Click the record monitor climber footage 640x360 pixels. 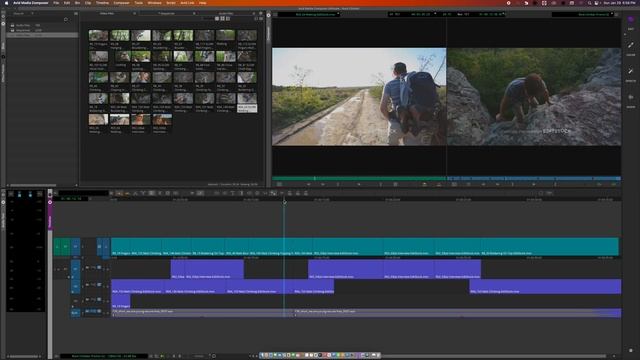point(534,97)
